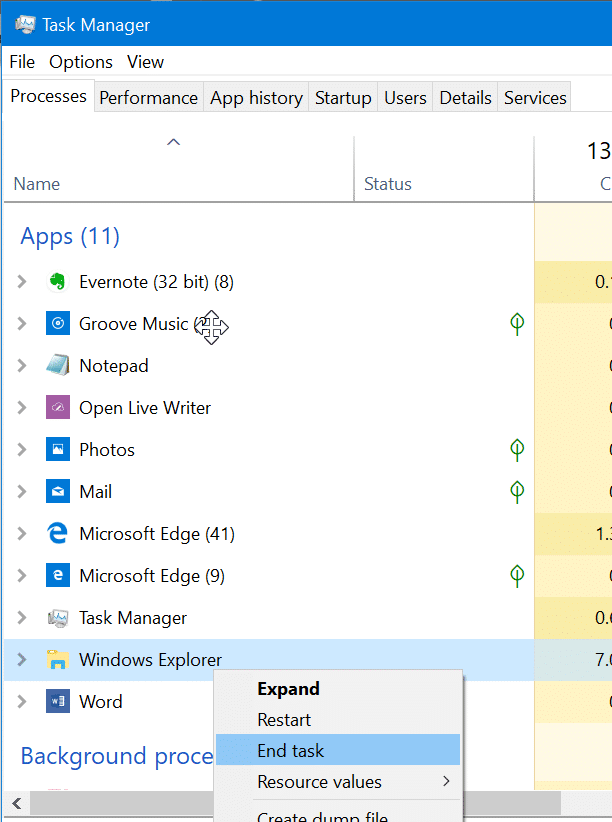The height and width of the screenshot is (822, 612).
Task: Open the View menu
Action: click(x=145, y=62)
